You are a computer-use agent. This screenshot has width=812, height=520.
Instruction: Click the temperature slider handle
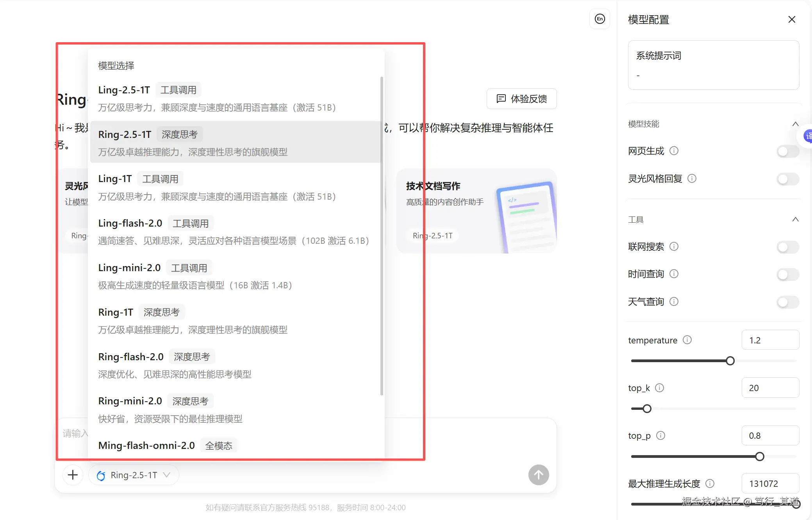tap(730, 361)
